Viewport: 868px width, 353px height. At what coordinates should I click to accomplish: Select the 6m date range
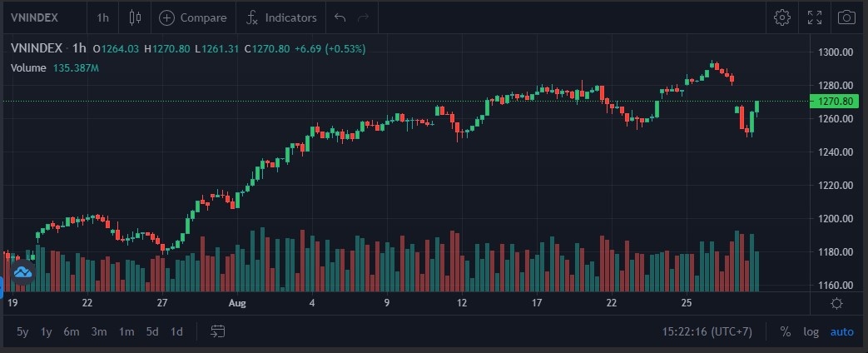[72, 331]
